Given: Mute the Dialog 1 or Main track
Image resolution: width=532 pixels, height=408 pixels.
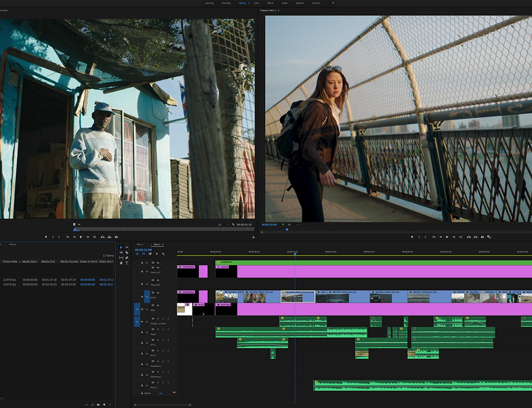Looking at the screenshot, I should (x=158, y=319).
